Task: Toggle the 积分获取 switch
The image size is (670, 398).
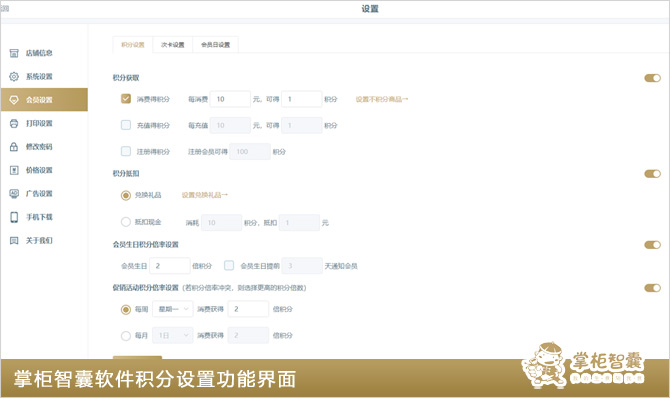Action: pos(652,78)
